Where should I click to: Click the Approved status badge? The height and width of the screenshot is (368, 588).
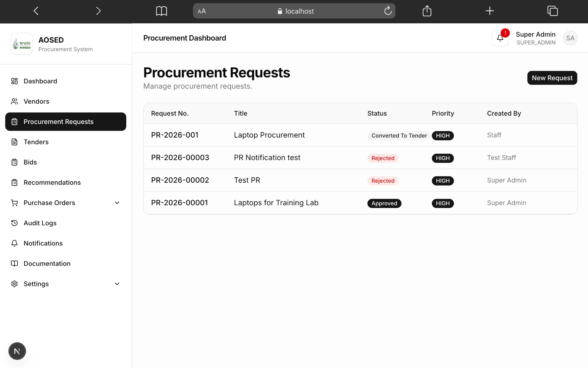pos(384,203)
